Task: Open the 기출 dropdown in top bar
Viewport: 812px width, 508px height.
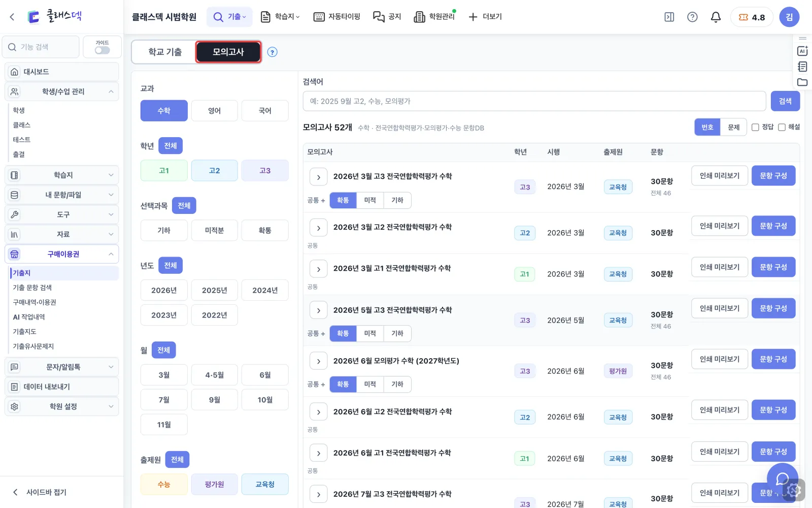Action: 229,17
